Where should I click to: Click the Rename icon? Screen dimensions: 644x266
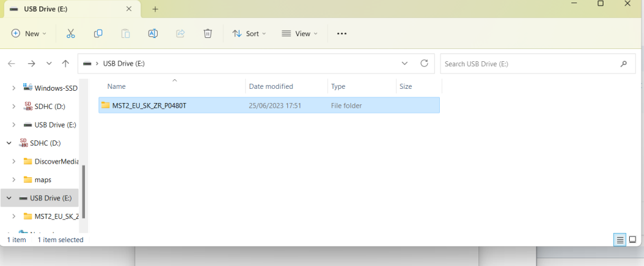[153, 33]
